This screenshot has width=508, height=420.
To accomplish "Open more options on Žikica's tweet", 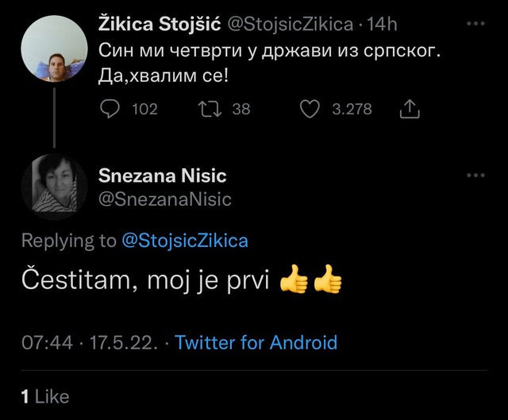I will pyautogui.click(x=475, y=24).
